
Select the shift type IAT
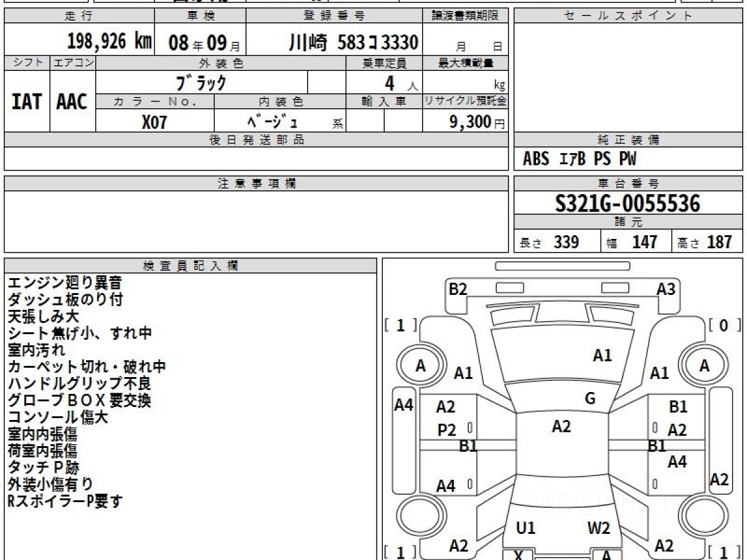(x=27, y=102)
